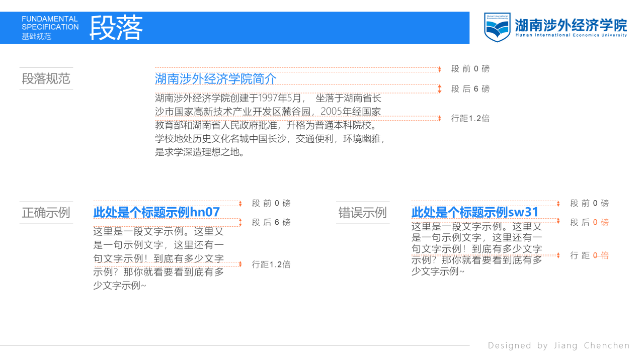The image size is (644, 362).
Task: Click the Designed by Jiang Chenchen credit
Action: (x=558, y=345)
